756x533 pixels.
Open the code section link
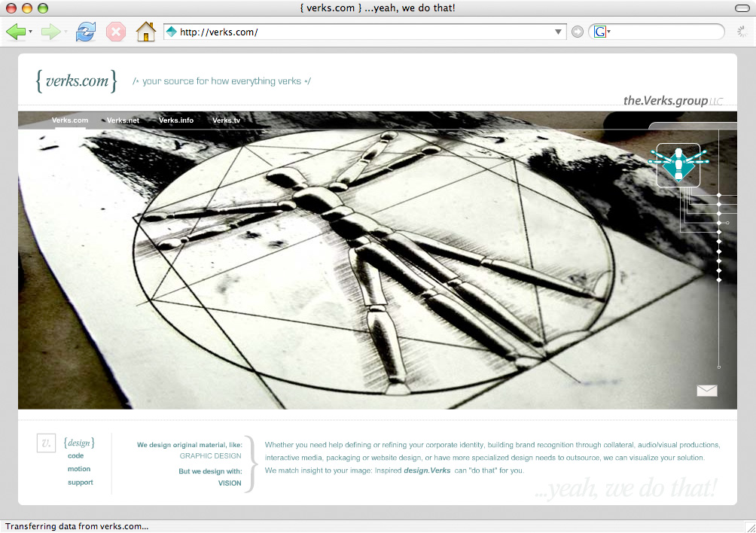click(76, 455)
